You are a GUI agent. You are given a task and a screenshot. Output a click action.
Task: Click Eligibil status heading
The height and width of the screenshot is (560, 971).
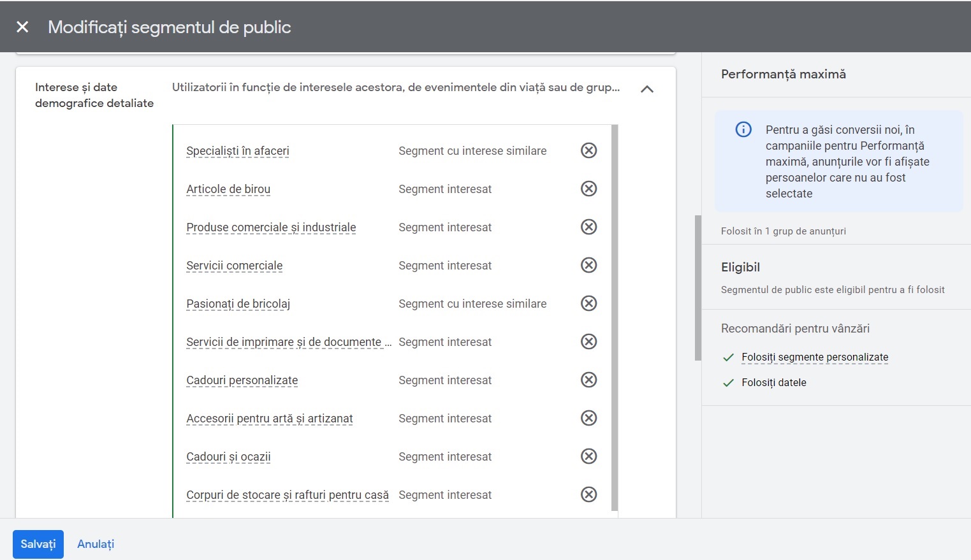pos(740,267)
